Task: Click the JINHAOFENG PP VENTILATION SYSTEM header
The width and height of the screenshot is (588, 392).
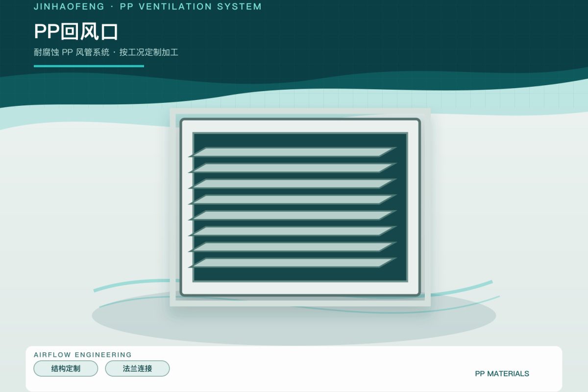Action: (147, 7)
